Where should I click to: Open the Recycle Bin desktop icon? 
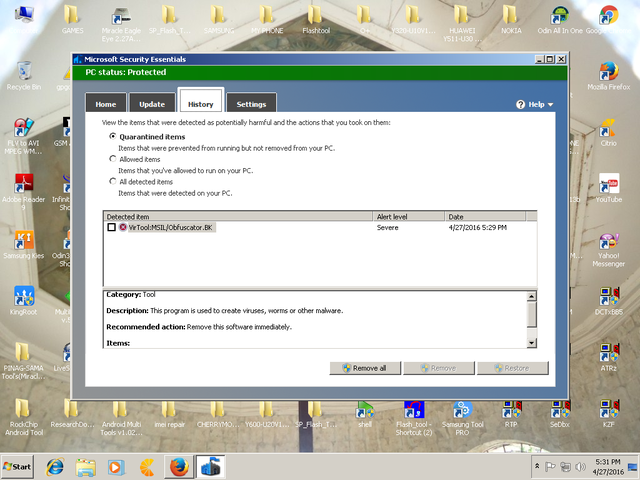(23, 74)
